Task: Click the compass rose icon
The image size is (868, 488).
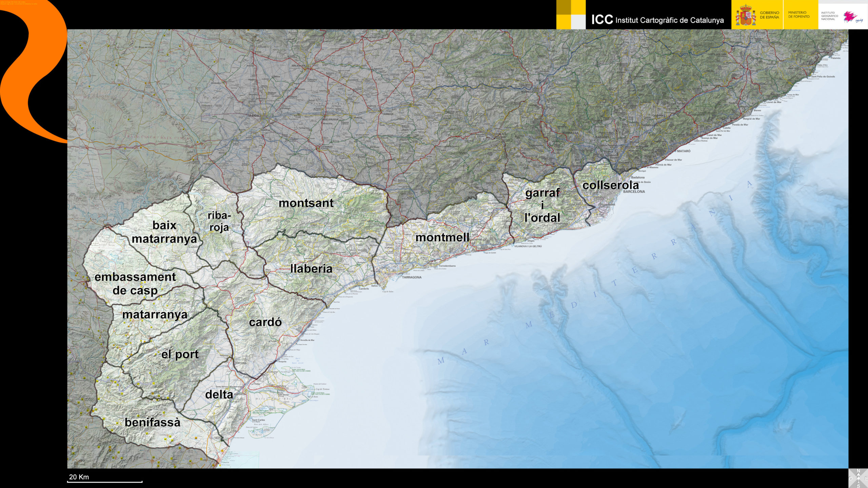Action: click(858, 478)
